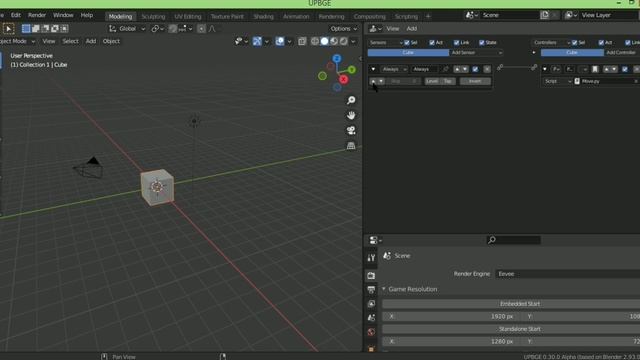Click the pan hand viewport icon
Screen dimensions: 640x360
[351, 116]
